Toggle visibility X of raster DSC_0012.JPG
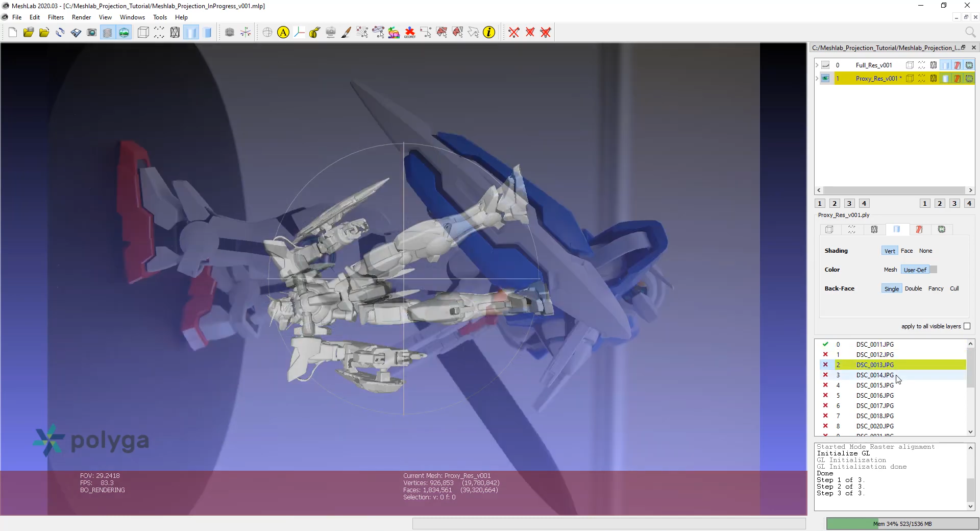This screenshot has width=980, height=531. [825, 354]
